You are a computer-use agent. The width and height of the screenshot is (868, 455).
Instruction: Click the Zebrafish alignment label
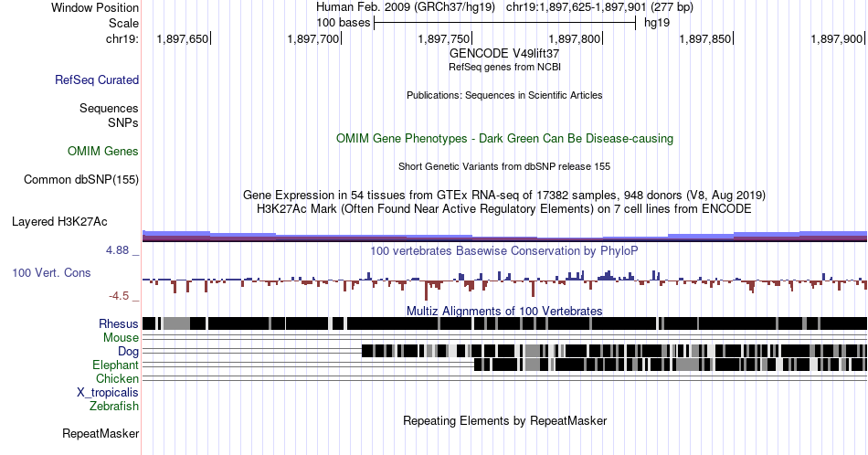point(114,406)
